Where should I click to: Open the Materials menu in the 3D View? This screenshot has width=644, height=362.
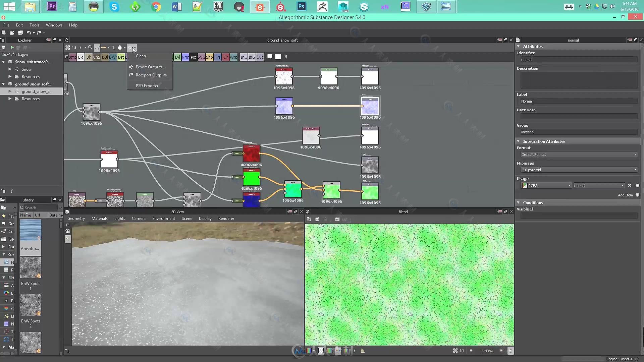(100, 219)
